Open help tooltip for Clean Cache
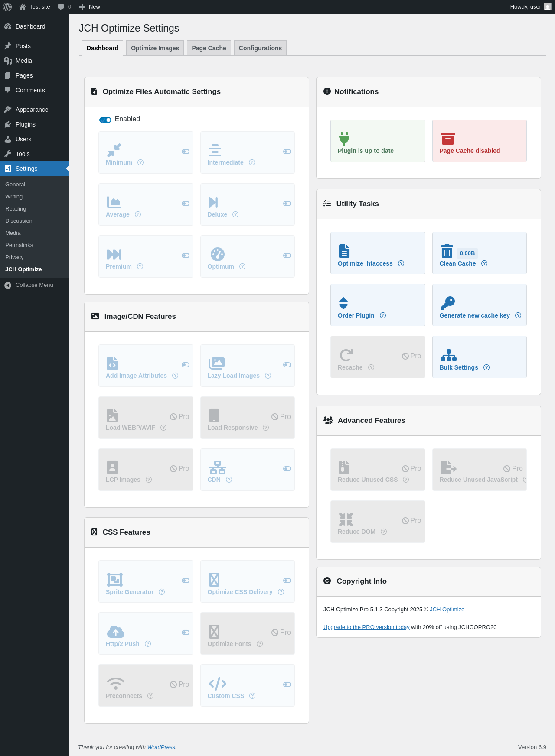 [484, 263]
